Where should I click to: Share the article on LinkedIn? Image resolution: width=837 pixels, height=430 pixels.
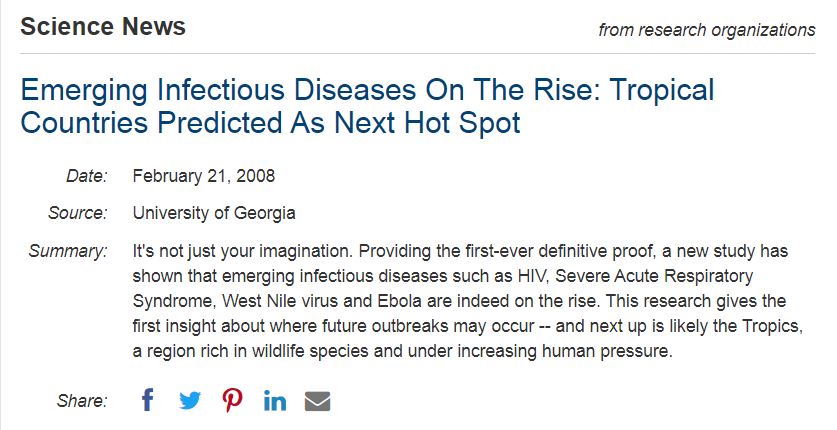275,401
